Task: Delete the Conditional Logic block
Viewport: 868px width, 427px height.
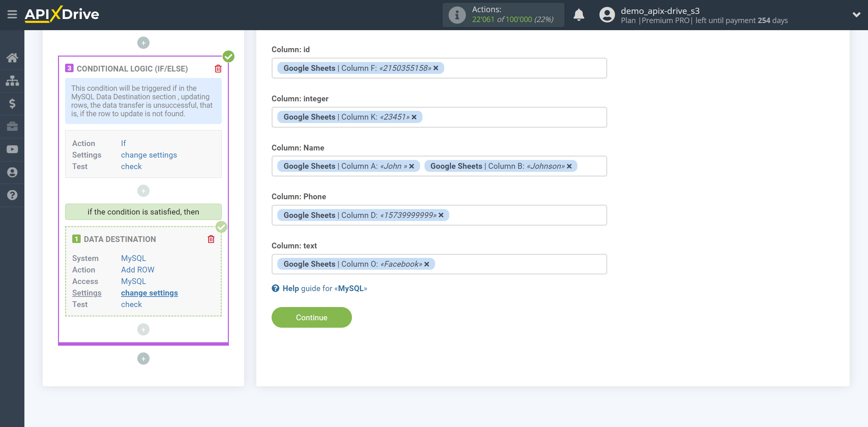Action: [218, 68]
